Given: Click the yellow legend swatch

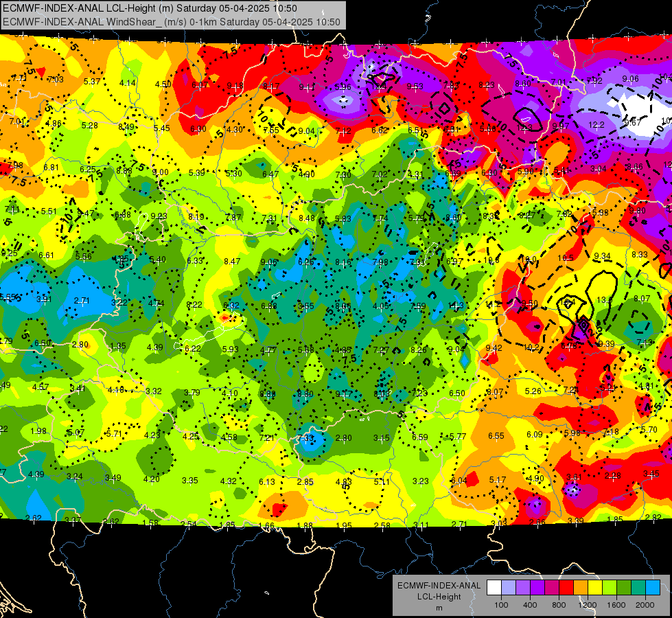Looking at the screenshot, I should point(595,588).
